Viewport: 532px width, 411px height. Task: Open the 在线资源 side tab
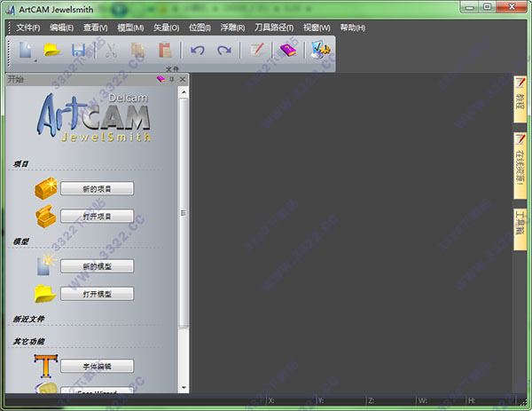[x=520, y=165]
